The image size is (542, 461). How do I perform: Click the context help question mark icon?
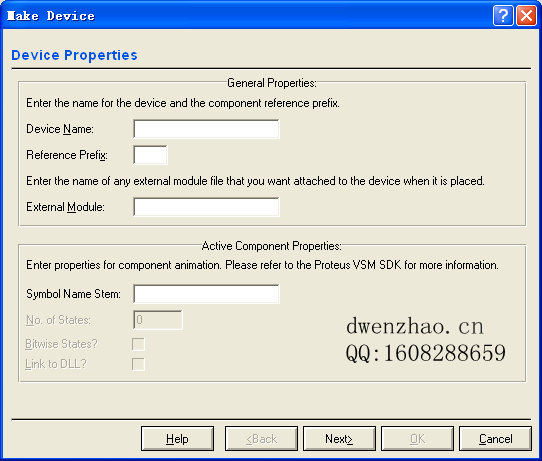503,16
